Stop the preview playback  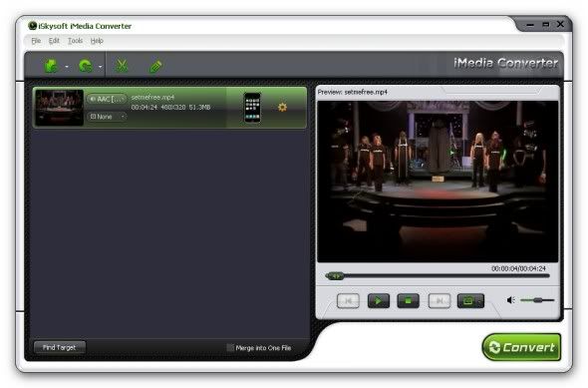click(x=408, y=300)
